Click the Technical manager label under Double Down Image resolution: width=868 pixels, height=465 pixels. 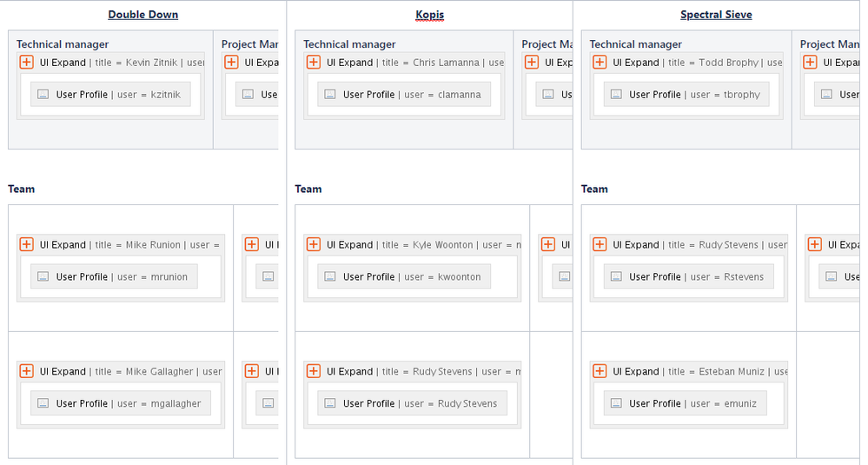[63, 44]
